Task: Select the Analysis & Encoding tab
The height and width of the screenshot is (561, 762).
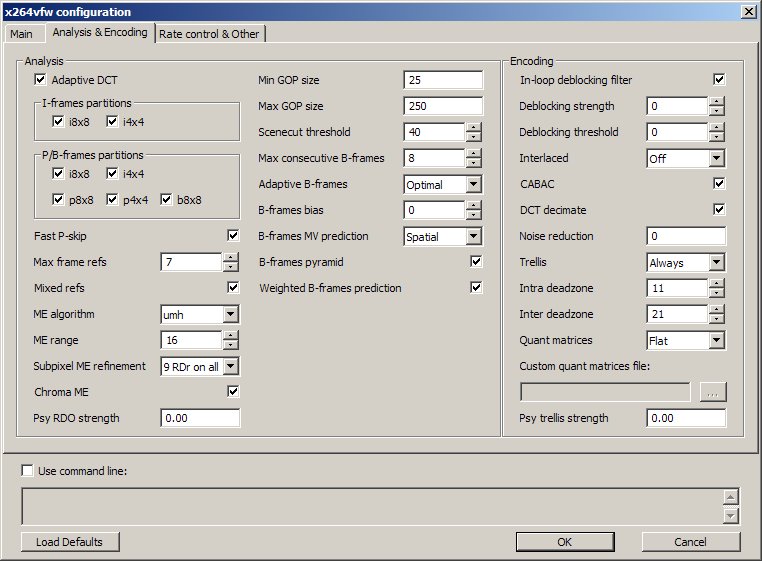Action: 100,32
